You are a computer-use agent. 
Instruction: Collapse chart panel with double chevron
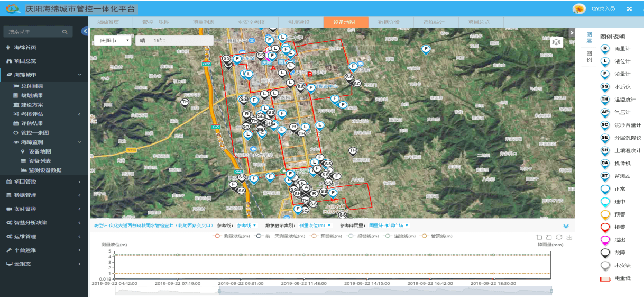point(566,226)
